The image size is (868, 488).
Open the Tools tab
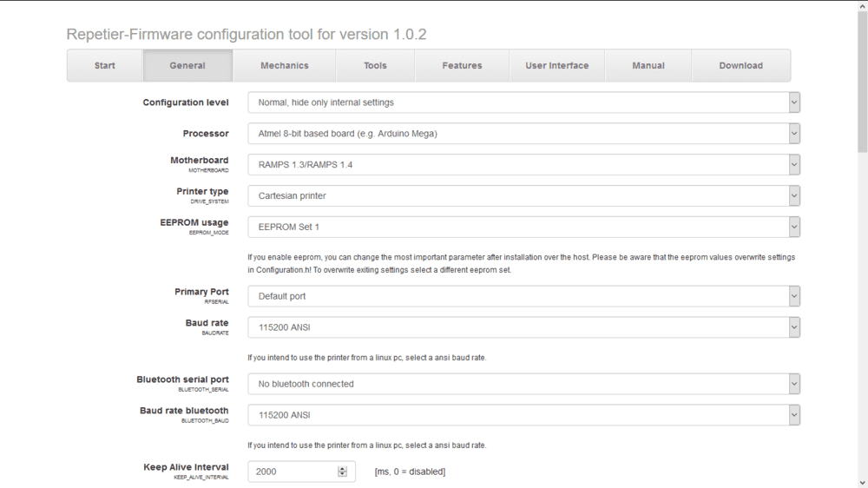(x=375, y=65)
